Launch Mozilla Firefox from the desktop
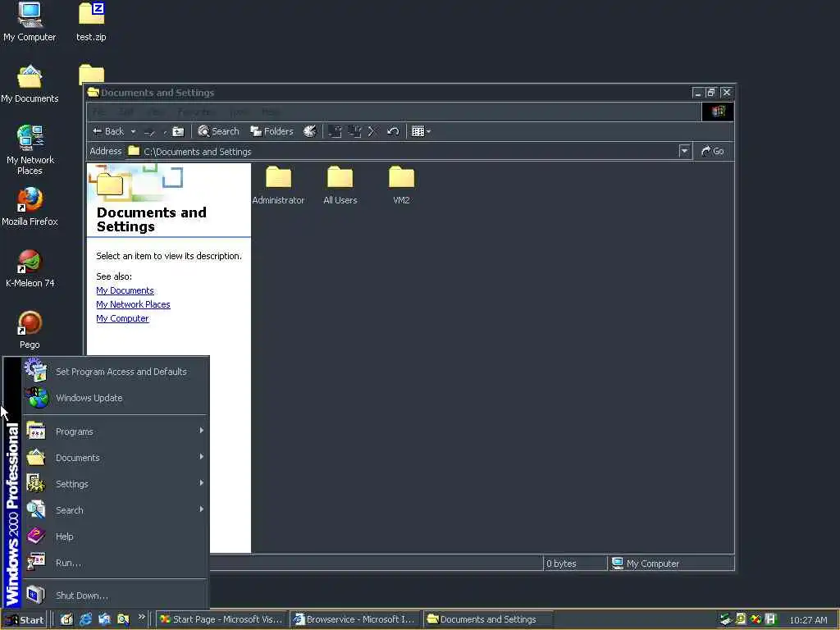Image resolution: width=840 pixels, height=630 pixels. [30, 207]
